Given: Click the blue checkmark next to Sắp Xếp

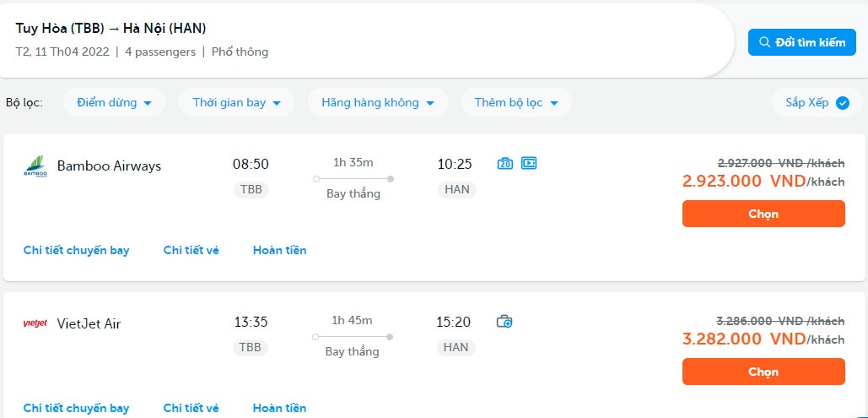Looking at the screenshot, I should 842,103.
